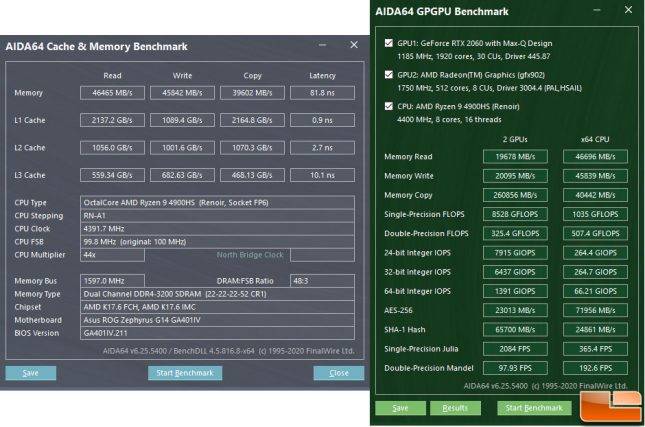Select Memory Write value 45842 MB/s
The width and height of the screenshot is (645, 427).
coord(182,93)
